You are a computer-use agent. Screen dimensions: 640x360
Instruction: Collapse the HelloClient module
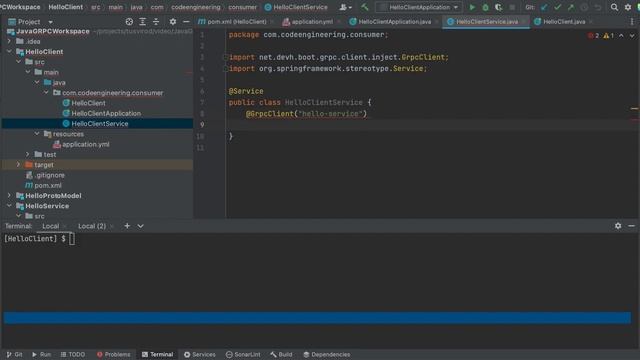9,51
